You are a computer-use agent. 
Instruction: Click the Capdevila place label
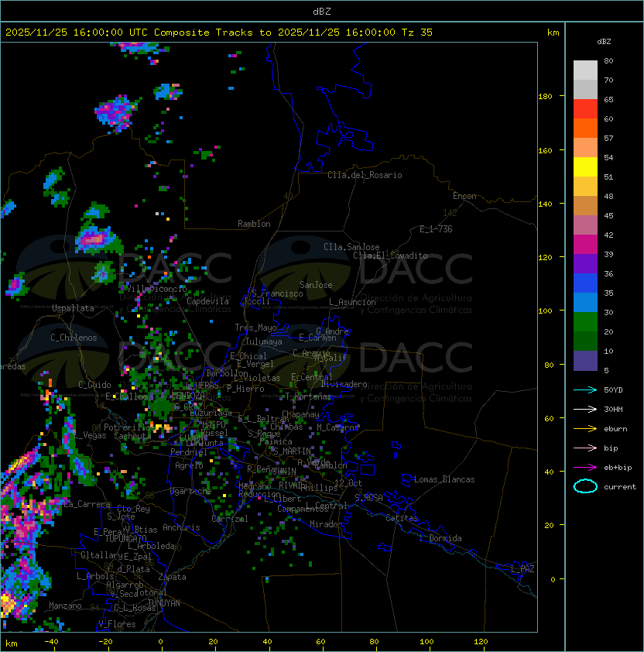click(x=208, y=301)
